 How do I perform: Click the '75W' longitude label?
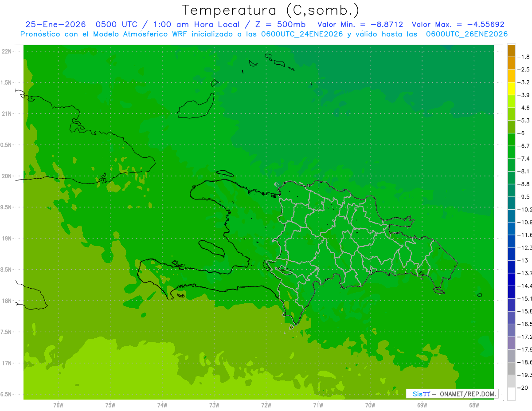[110, 405]
